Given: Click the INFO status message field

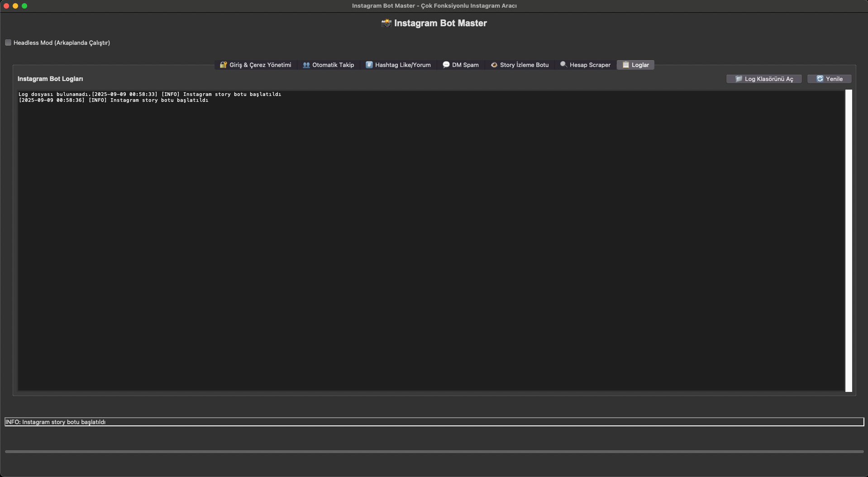Looking at the screenshot, I should coord(434,422).
